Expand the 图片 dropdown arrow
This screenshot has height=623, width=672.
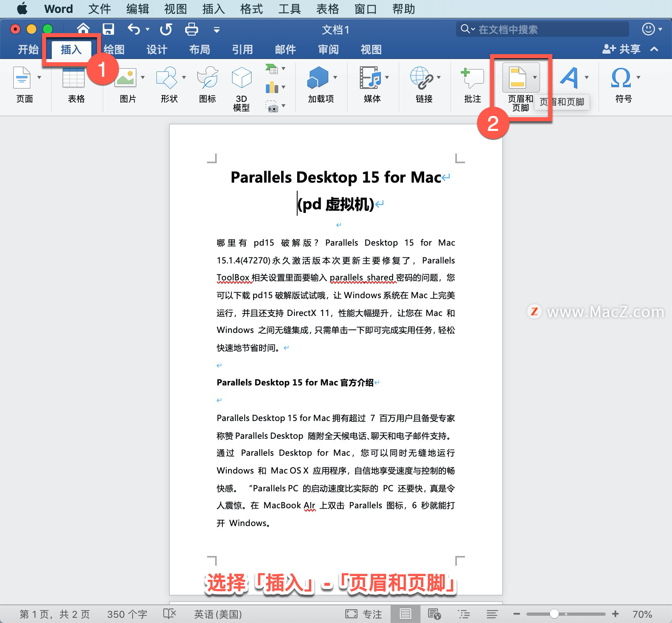coord(143,77)
